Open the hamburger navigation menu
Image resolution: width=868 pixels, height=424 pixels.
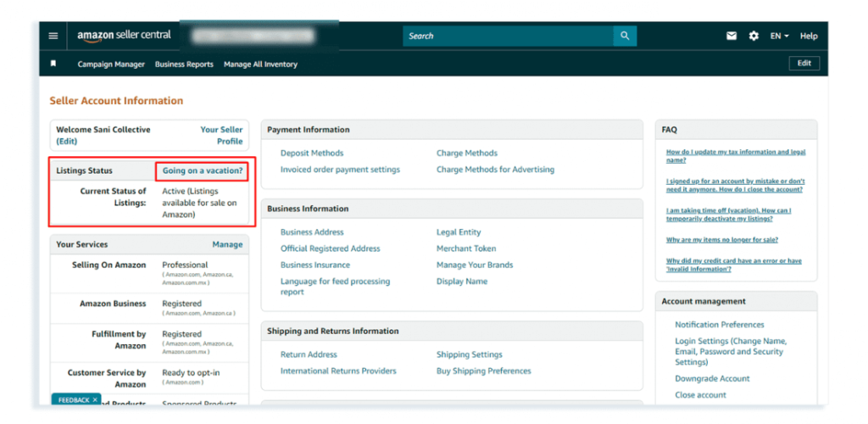(x=53, y=36)
